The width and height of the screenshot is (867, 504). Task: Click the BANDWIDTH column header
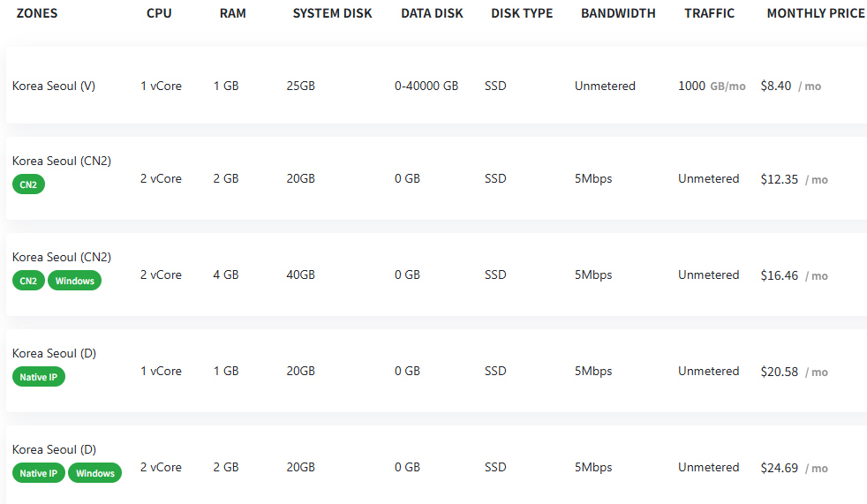tap(618, 13)
